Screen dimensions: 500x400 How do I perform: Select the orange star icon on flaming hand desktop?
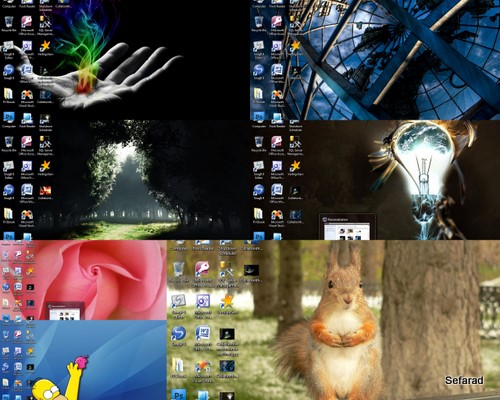45,46
